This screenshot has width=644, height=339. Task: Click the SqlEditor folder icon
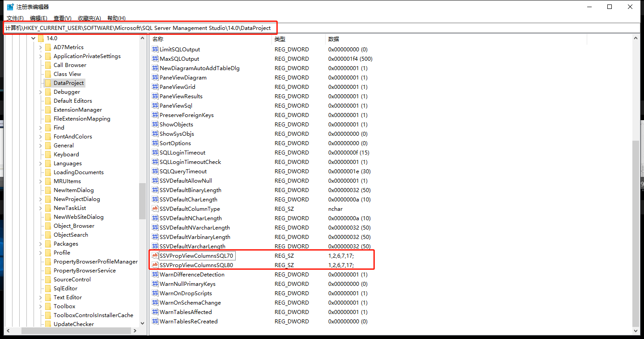click(48, 289)
